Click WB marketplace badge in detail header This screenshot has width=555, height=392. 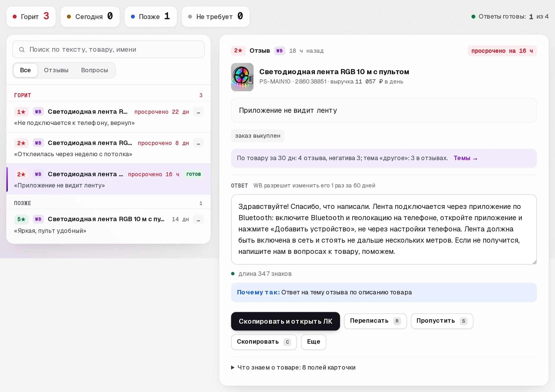pos(279,51)
